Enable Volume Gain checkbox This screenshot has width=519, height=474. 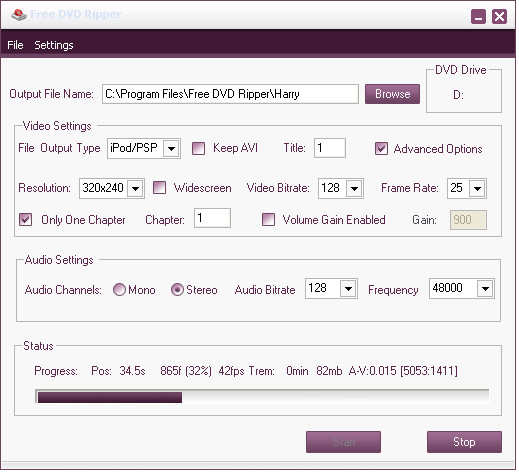[268, 220]
